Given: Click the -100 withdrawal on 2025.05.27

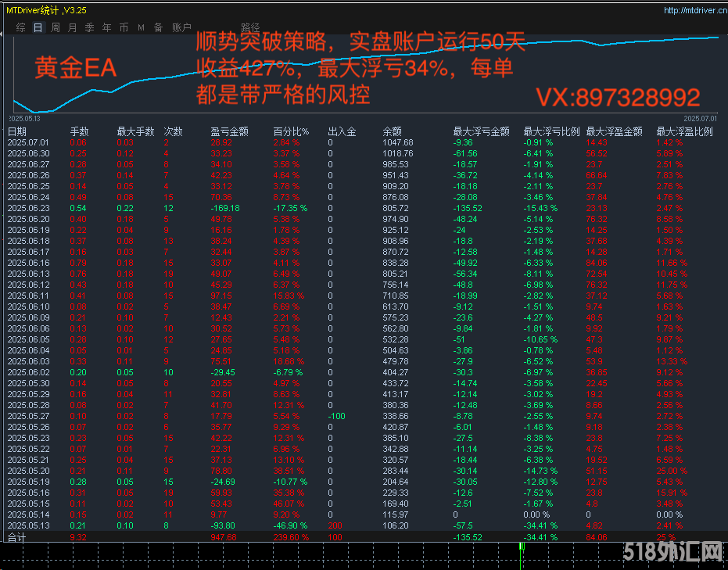Looking at the screenshot, I should point(336,417).
